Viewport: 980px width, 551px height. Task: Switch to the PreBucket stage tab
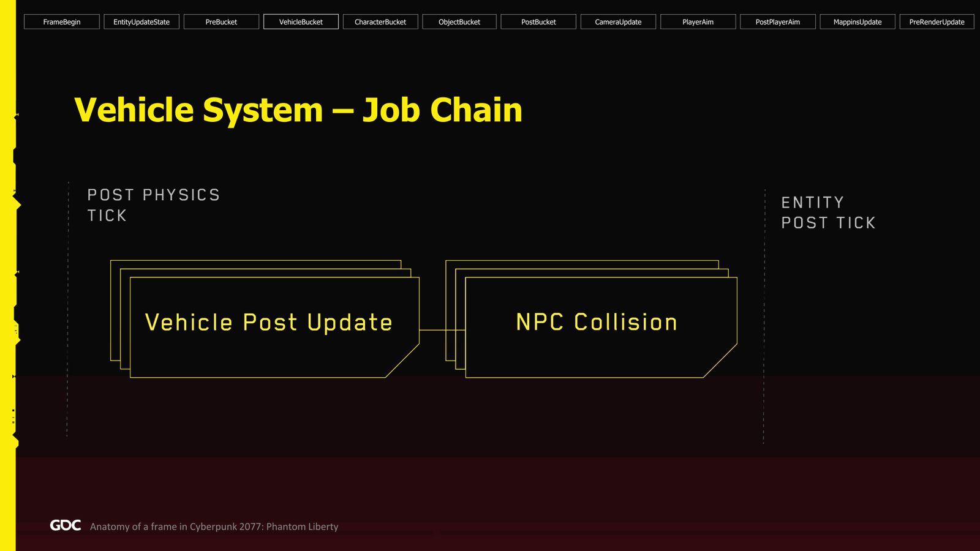pos(221,22)
